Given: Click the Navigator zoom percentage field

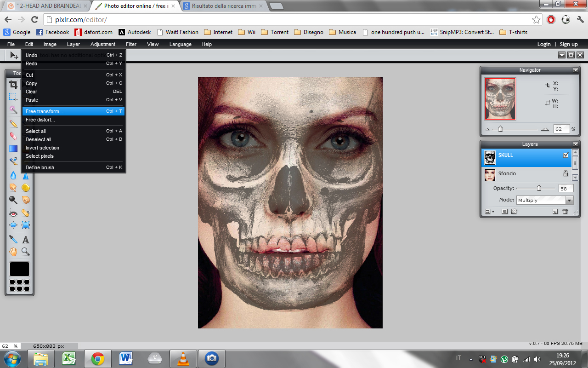Looking at the screenshot, I should pyautogui.click(x=561, y=129).
